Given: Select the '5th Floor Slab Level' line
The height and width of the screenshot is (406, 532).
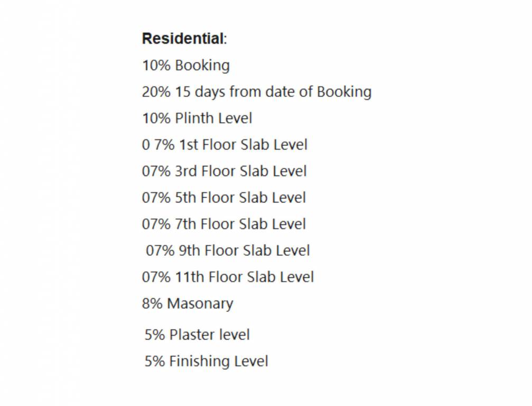Looking at the screenshot, I should pos(240,198).
